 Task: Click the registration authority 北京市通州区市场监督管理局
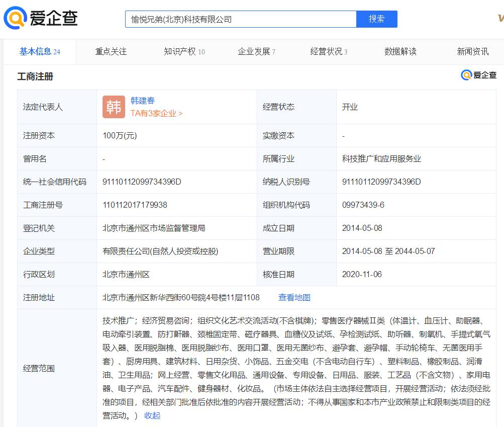click(x=154, y=228)
